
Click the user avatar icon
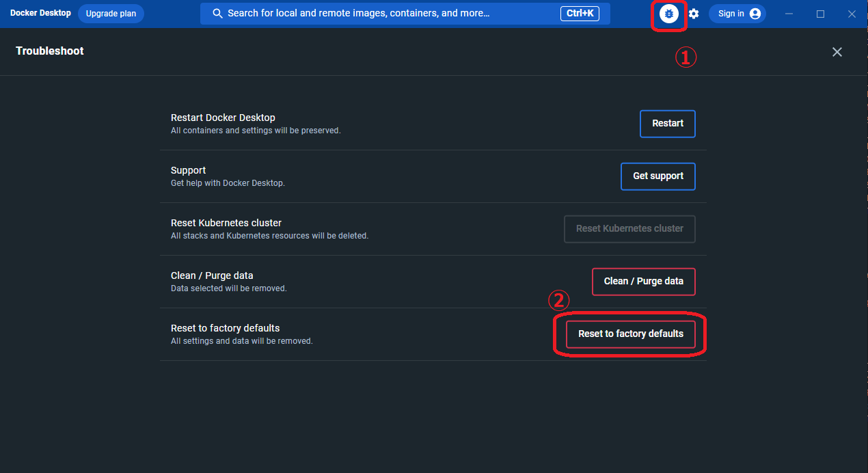[x=755, y=14]
